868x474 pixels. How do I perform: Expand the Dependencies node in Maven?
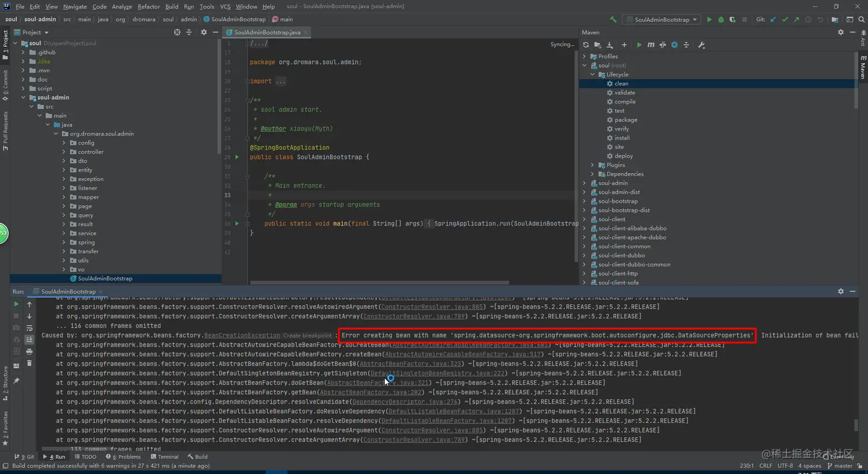pyautogui.click(x=592, y=174)
